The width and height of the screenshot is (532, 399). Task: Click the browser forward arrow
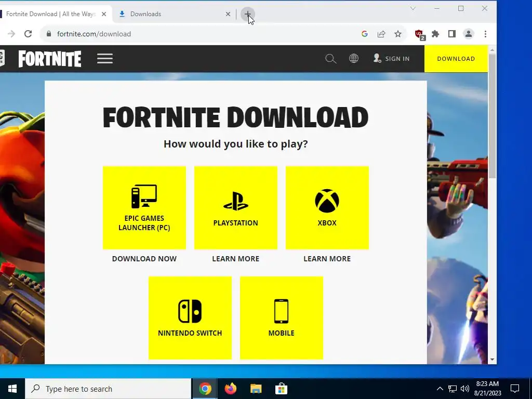tap(11, 34)
